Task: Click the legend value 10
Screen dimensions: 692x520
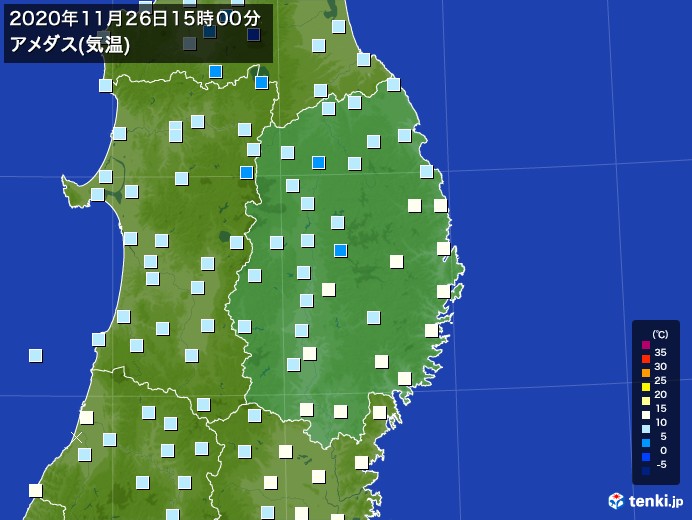Action: click(661, 422)
